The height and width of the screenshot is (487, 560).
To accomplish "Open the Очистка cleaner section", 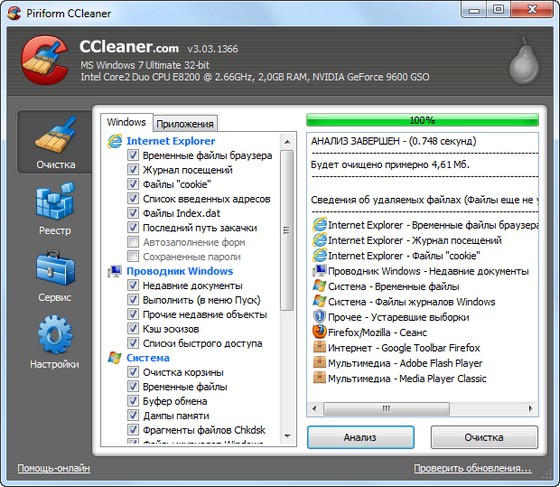I will [54, 142].
